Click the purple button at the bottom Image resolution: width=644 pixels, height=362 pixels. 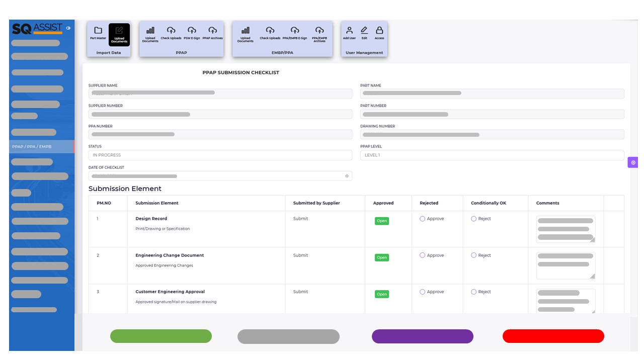coord(423,336)
